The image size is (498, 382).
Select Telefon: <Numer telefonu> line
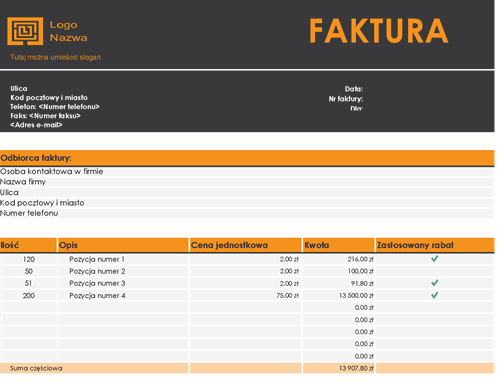[x=55, y=107]
